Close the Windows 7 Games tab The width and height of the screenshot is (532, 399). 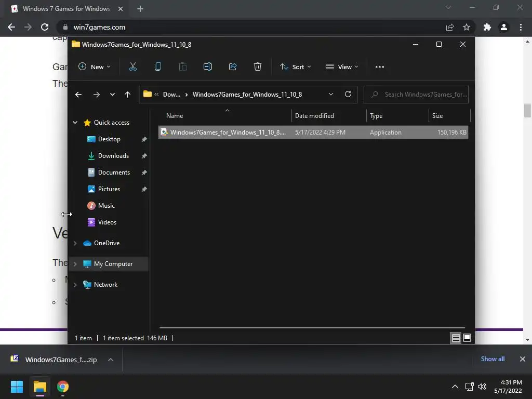click(121, 9)
